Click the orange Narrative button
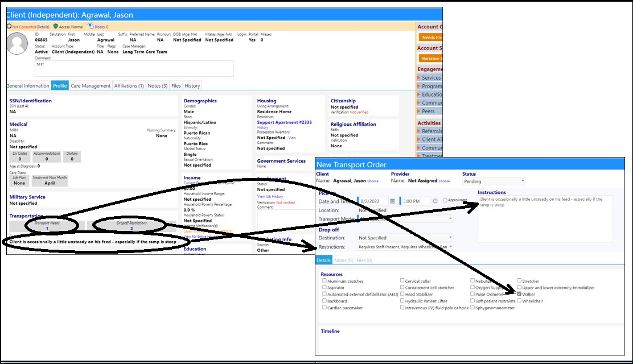The width and height of the screenshot is (633, 364). click(430, 59)
